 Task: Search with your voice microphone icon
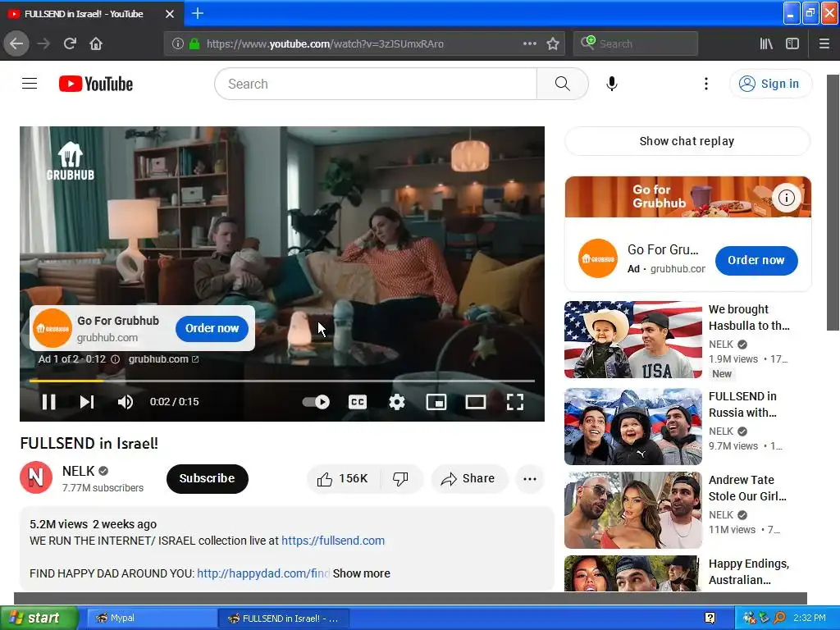(612, 84)
